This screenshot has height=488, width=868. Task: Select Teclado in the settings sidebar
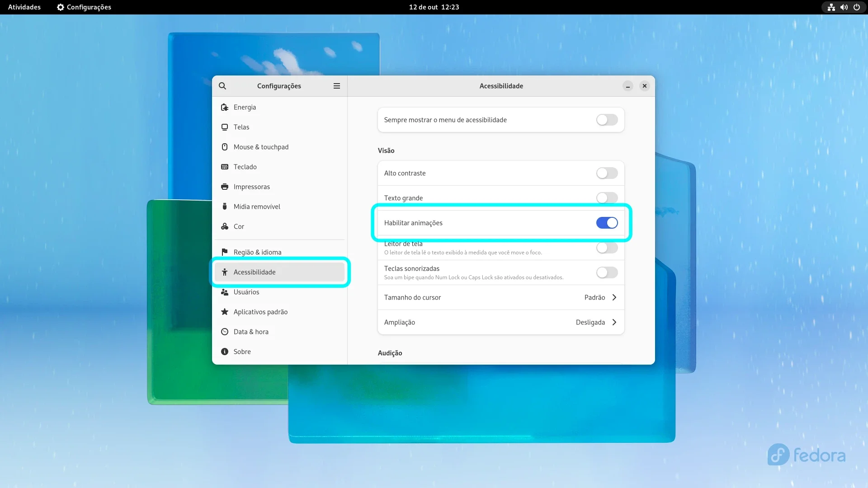pos(279,167)
